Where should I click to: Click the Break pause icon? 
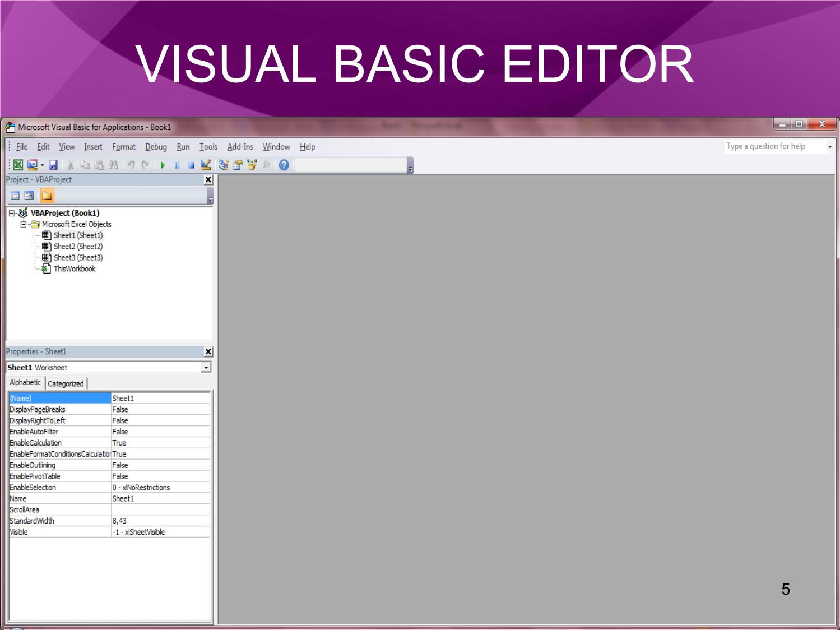coord(177,165)
